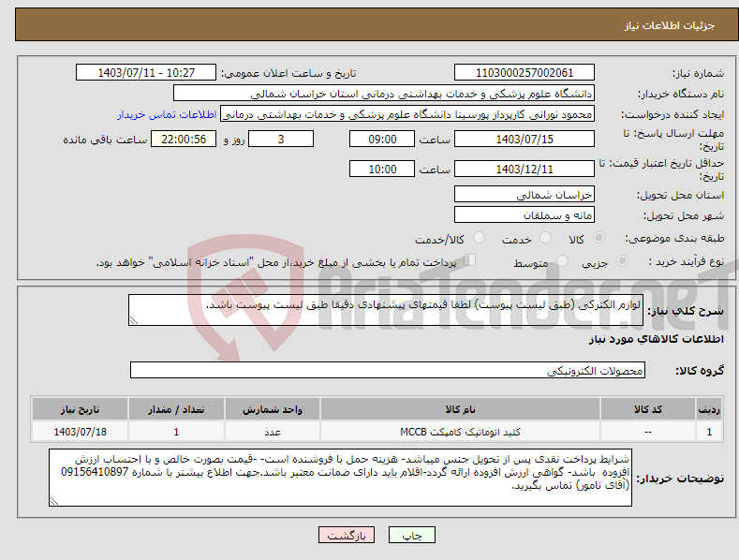The width and height of the screenshot is (739, 560).
Task: Click the ردیف column header
Action: [x=709, y=409]
